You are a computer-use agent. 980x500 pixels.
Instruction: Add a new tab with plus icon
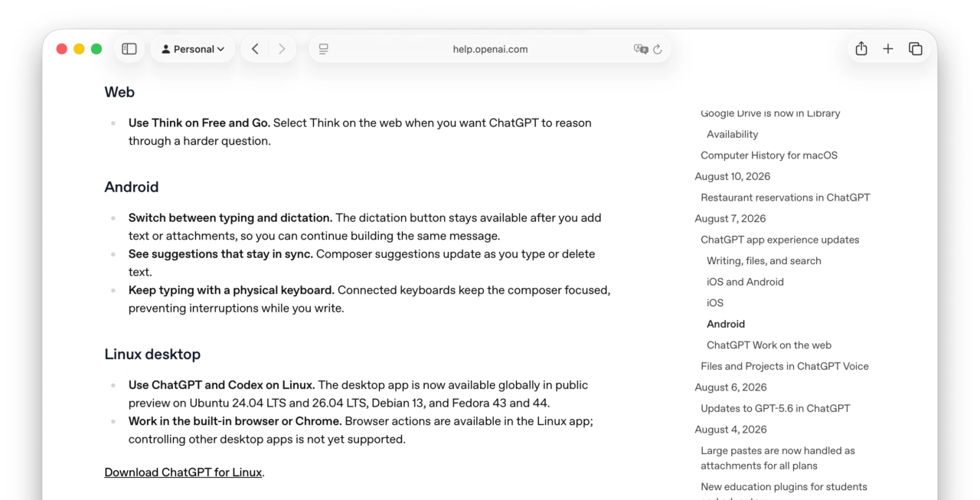pos(888,49)
